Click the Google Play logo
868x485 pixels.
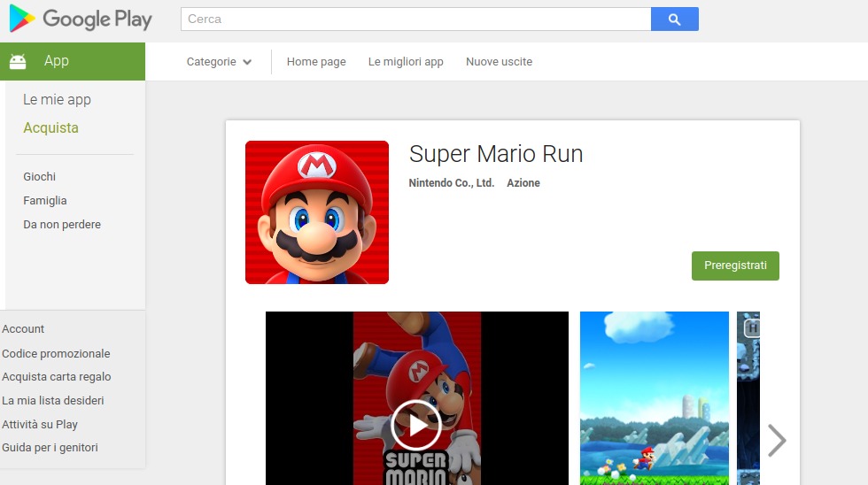[81, 19]
